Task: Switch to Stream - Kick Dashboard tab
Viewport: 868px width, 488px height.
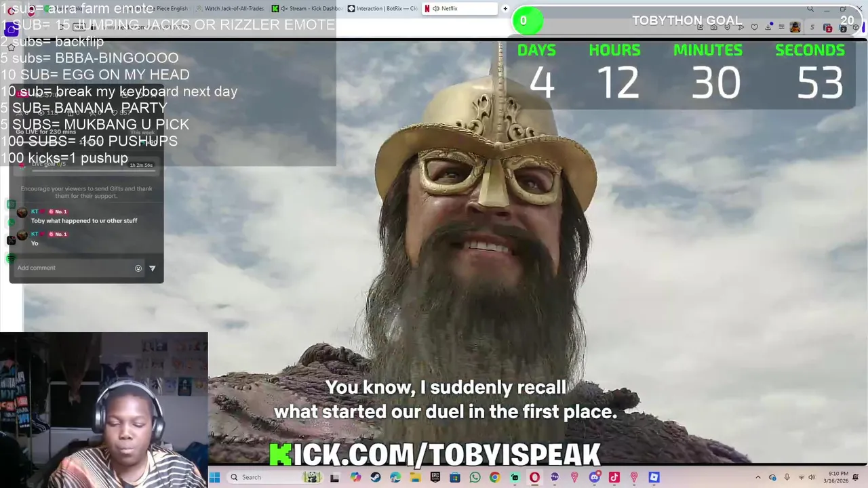Action: (x=307, y=8)
